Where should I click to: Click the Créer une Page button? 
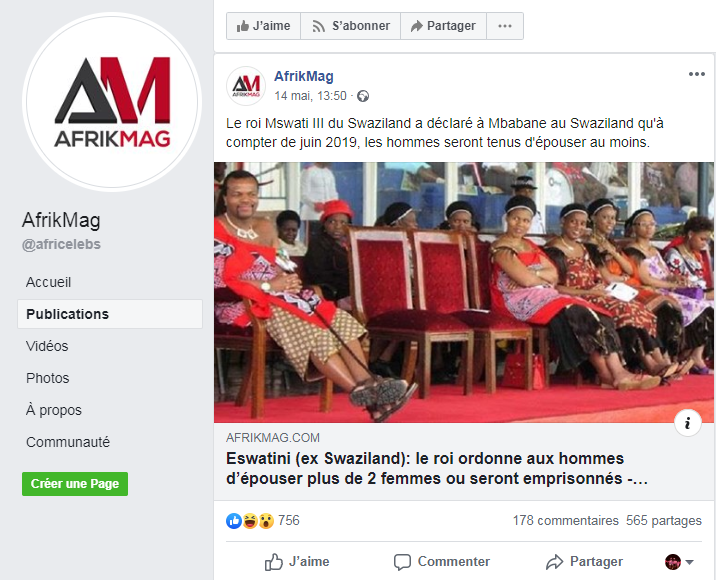pyautogui.click(x=75, y=484)
